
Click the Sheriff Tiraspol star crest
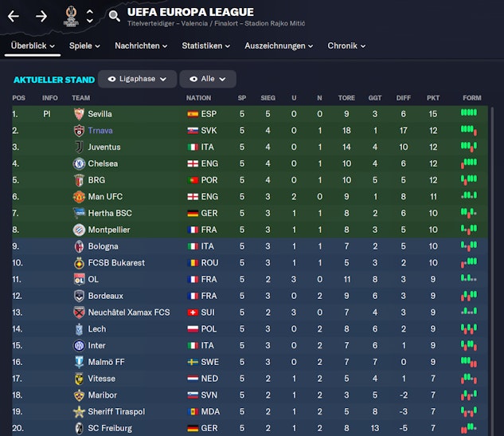tap(79, 412)
